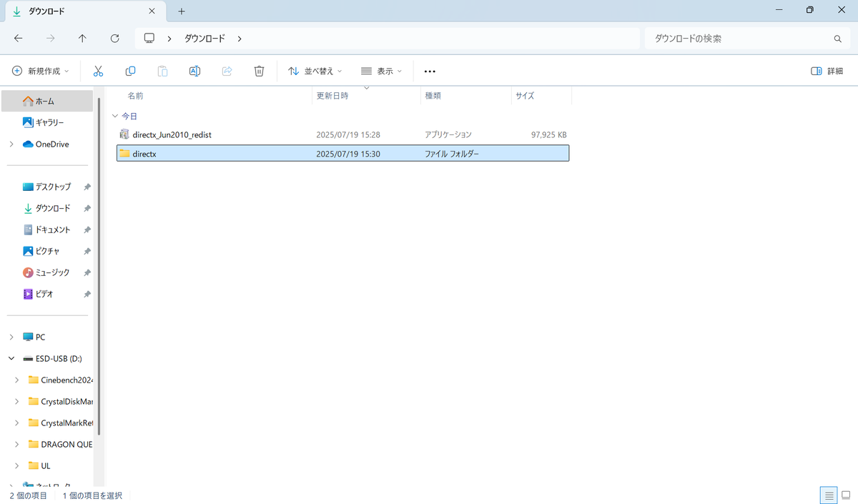Click the Copy icon in toolbar
858x504 pixels.
[x=130, y=71]
